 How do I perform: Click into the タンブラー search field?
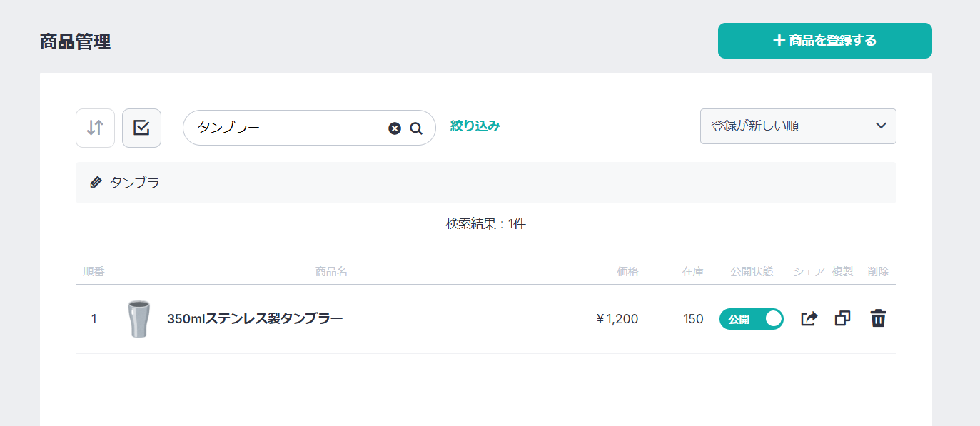tap(286, 128)
